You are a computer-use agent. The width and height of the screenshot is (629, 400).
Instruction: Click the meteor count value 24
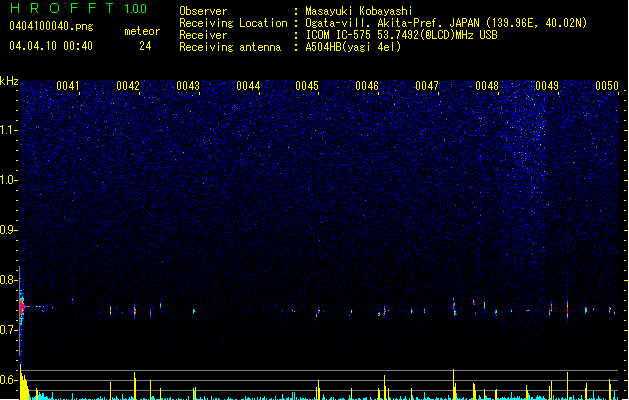[x=145, y=46]
